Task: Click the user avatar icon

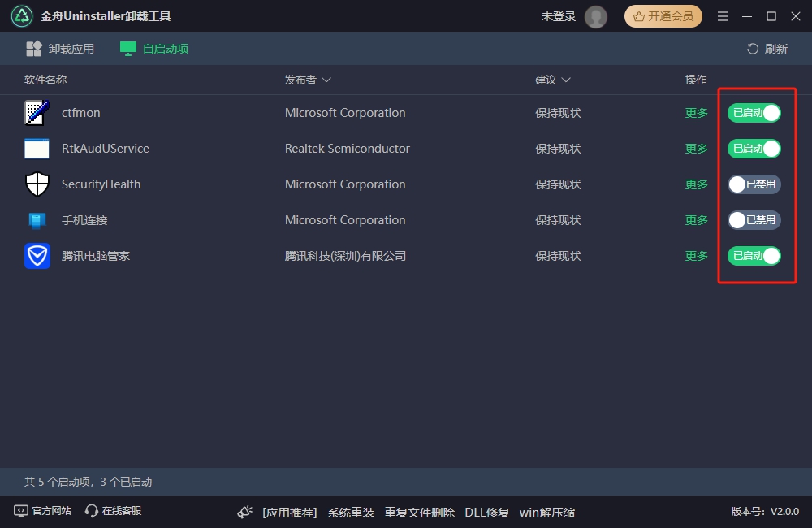Action: (595, 16)
